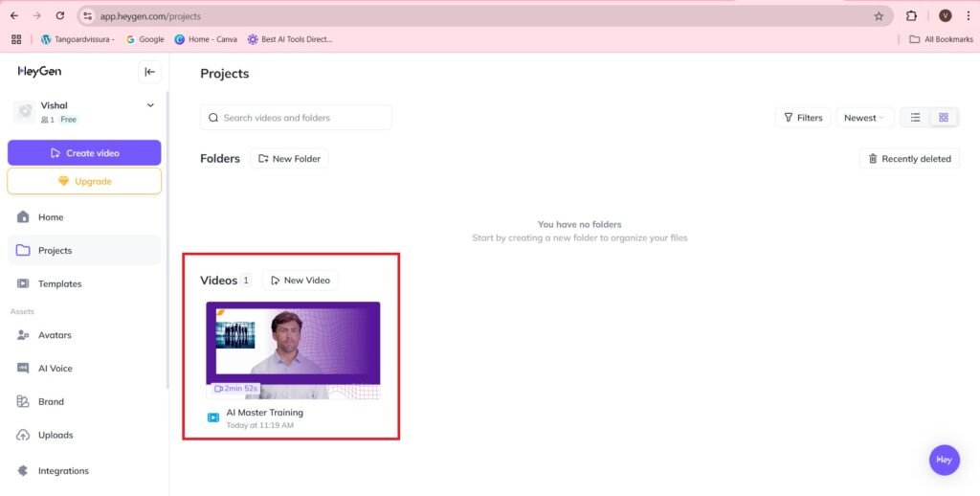The height and width of the screenshot is (496, 980).
Task: Open the HeyGen logo home link
Action: tap(39, 71)
